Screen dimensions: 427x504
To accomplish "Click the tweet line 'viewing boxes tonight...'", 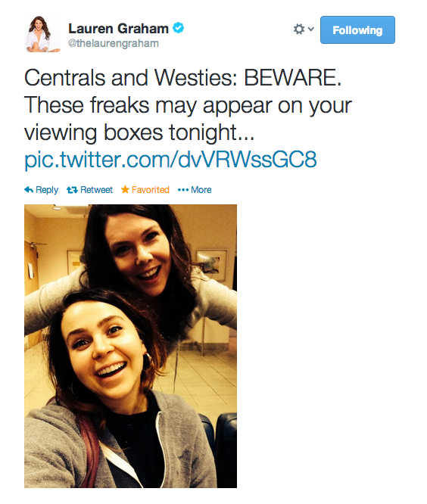I will point(139,132).
